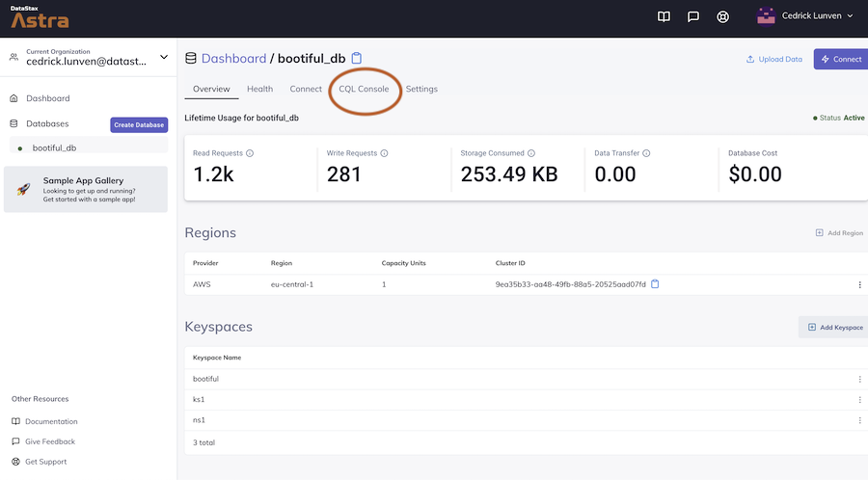Click the 253.49 KB storage value
Image resolution: width=868 pixels, height=480 pixels.
point(508,174)
